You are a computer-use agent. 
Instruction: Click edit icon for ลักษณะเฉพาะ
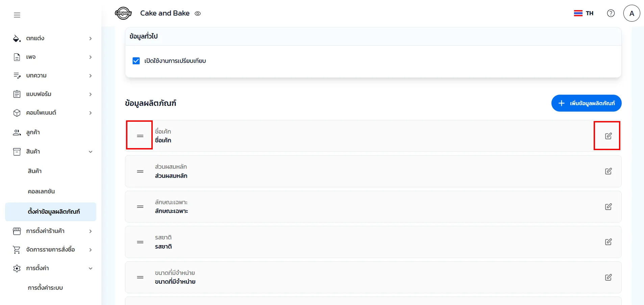(608, 207)
